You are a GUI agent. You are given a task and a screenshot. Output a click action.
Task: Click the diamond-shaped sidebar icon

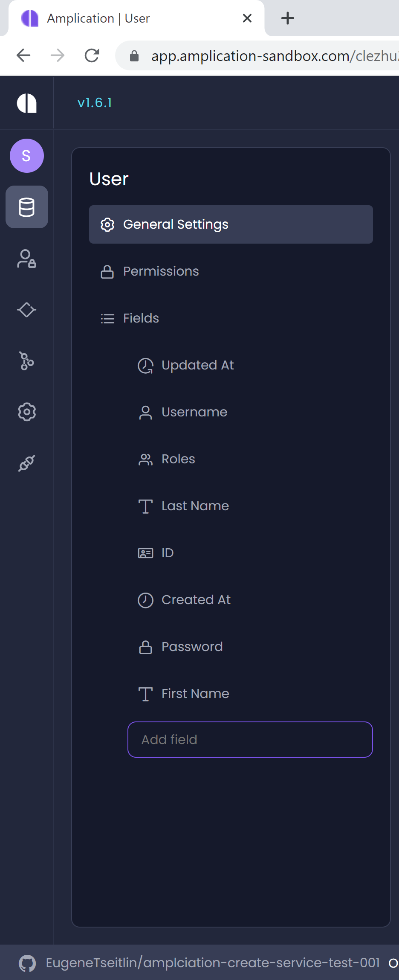[26, 310]
